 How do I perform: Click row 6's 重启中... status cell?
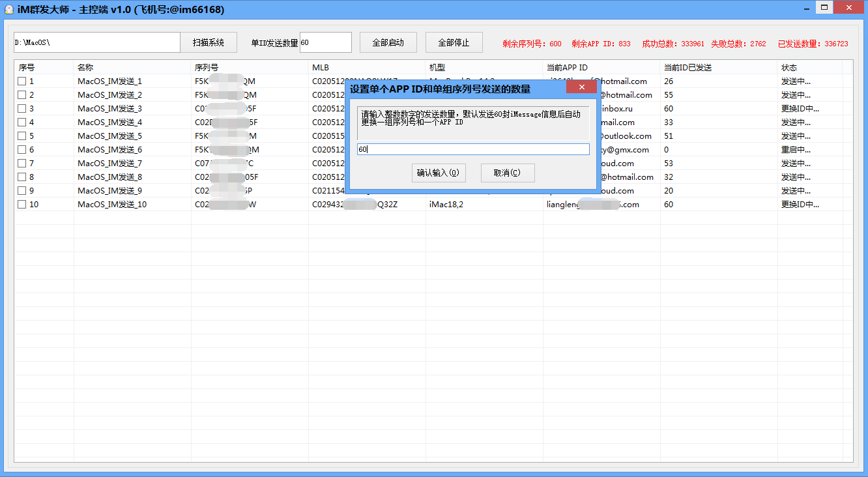click(x=796, y=150)
